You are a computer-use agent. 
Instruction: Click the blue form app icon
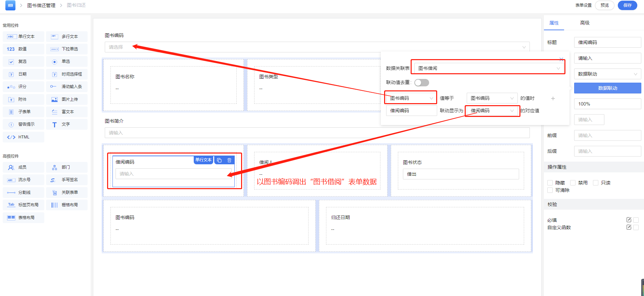pyautogui.click(x=10, y=5)
